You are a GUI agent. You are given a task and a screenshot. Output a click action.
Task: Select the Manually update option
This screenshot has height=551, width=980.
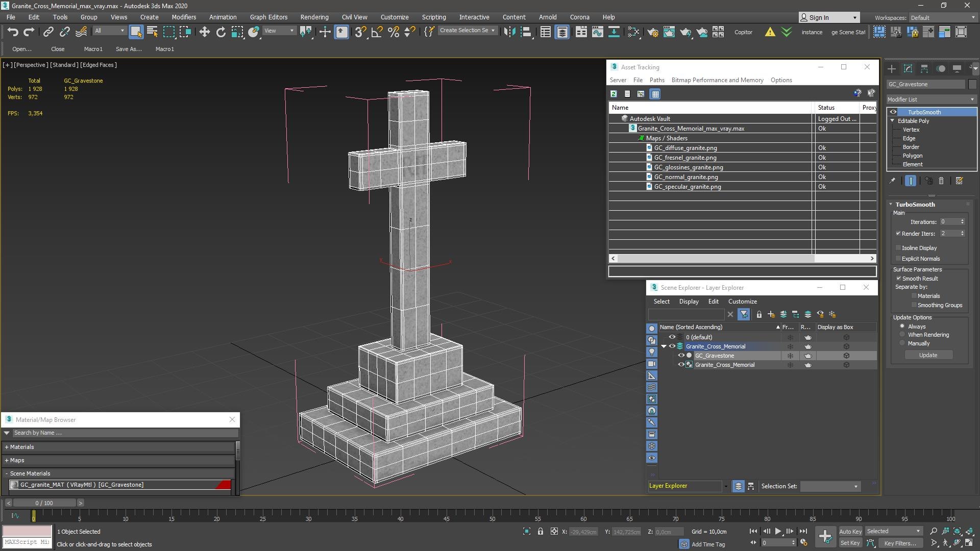pyautogui.click(x=902, y=343)
